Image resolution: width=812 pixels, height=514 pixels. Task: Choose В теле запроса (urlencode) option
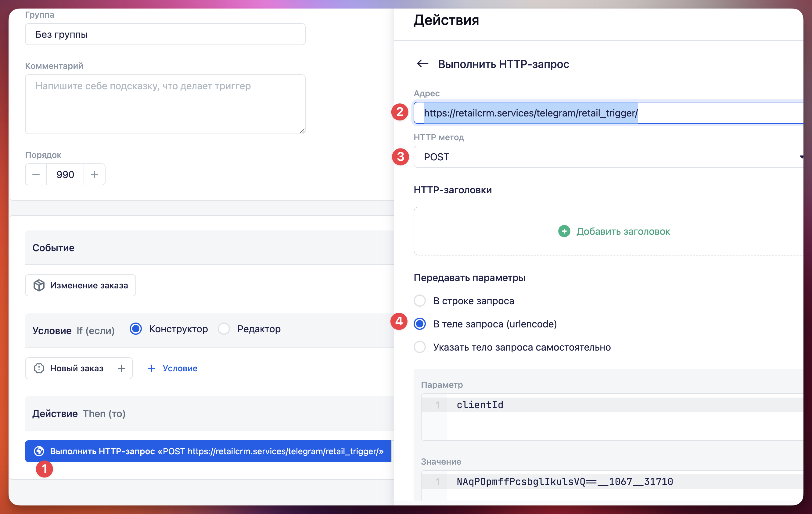click(420, 324)
